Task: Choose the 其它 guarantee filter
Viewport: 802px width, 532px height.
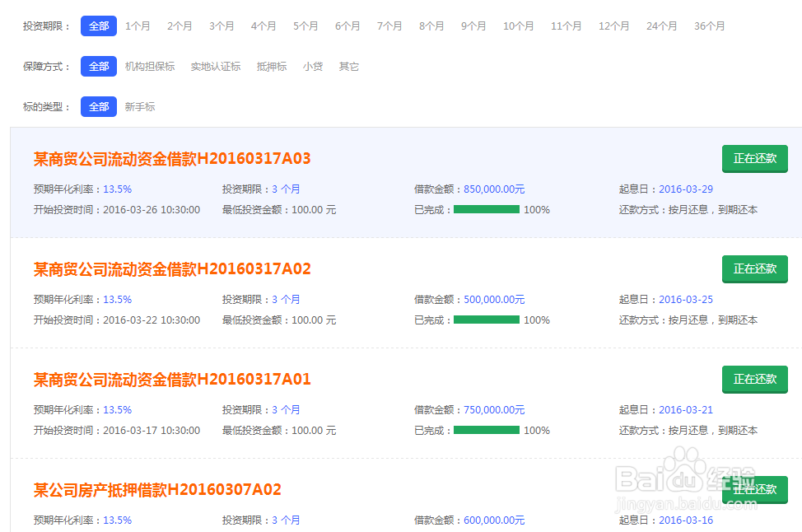Action: [x=349, y=67]
